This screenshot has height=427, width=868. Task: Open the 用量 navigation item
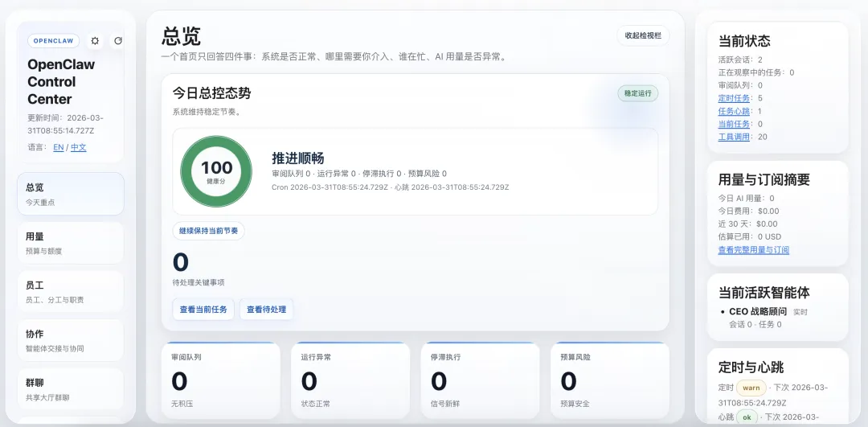coord(71,243)
